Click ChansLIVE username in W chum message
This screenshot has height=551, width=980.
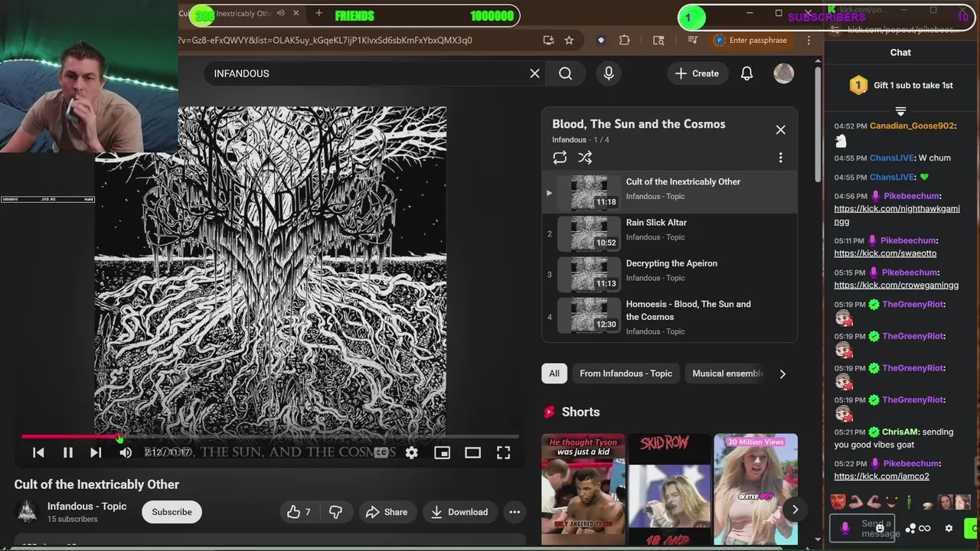tap(891, 158)
